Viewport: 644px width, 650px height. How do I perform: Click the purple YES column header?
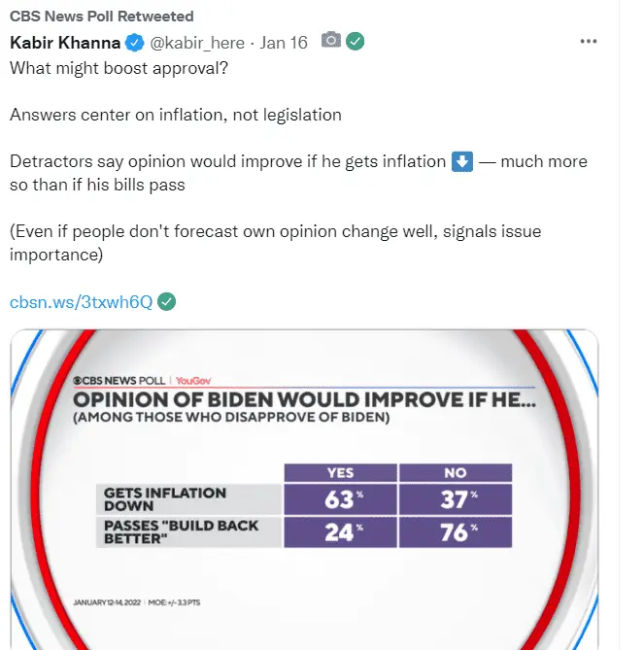pyautogui.click(x=340, y=473)
